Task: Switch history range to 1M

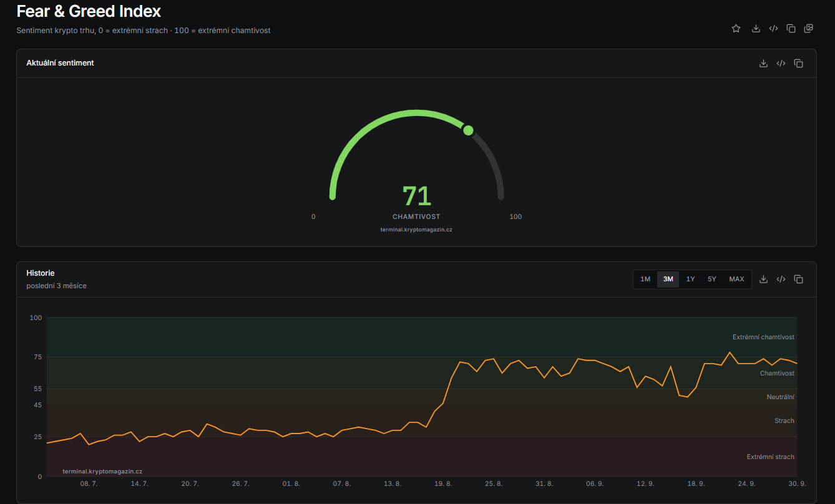Action: point(645,279)
